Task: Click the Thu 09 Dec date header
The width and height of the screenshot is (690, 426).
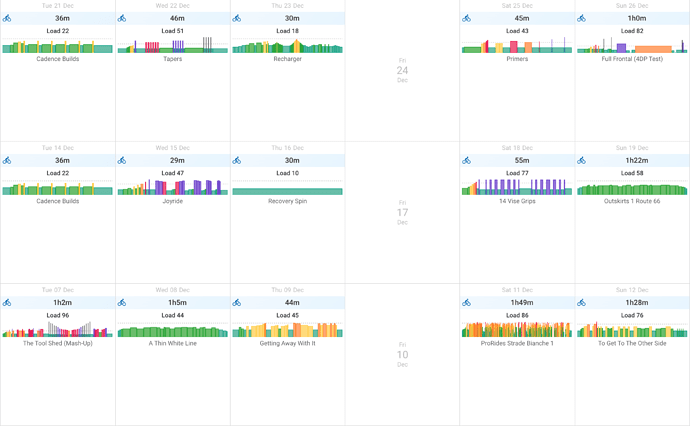Action: click(x=287, y=290)
